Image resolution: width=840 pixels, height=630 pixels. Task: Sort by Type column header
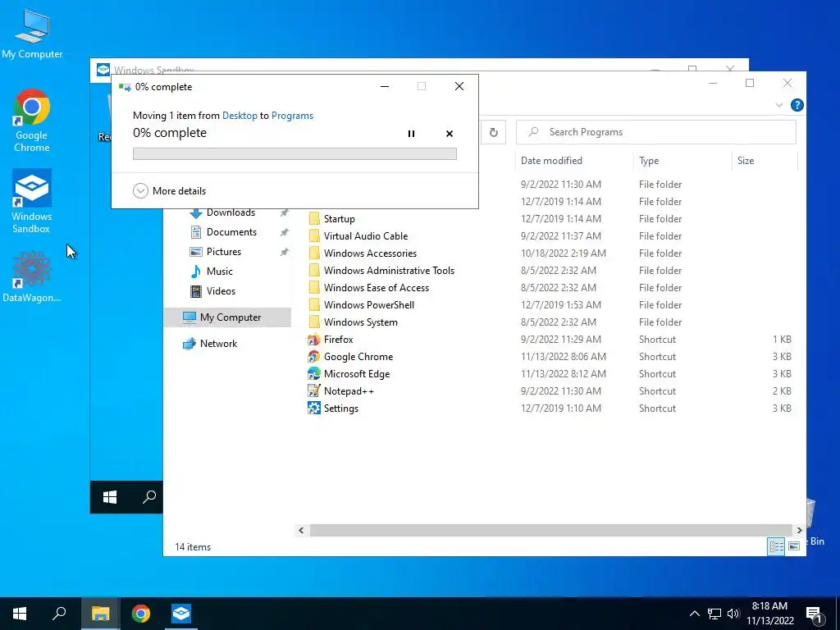coord(682,161)
